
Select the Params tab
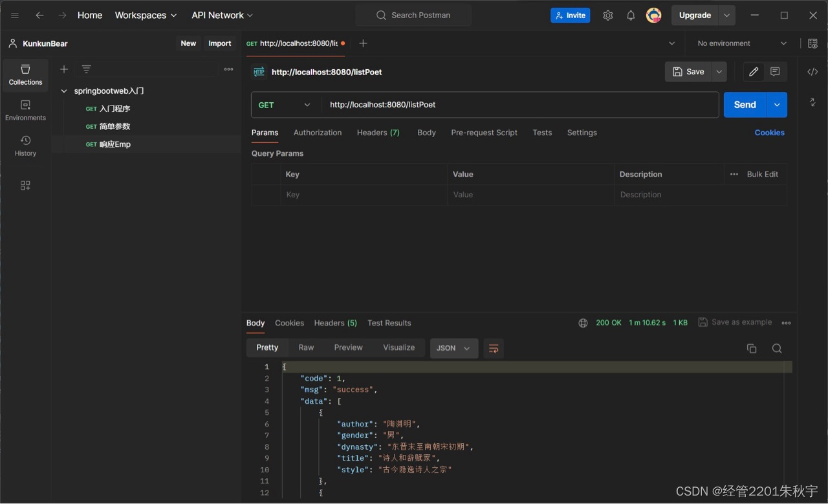pyautogui.click(x=265, y=133)
